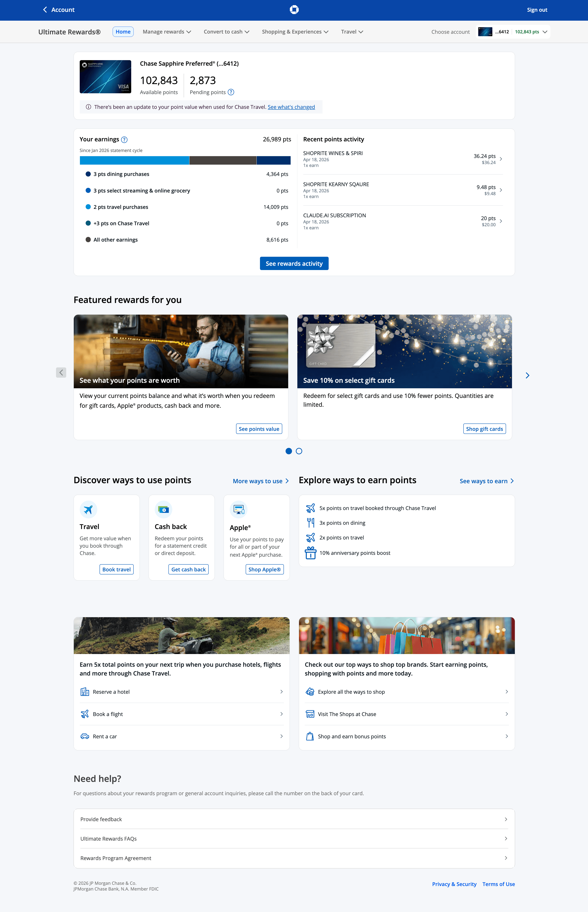Click the Apple devices icon
The height and width of the screenshot is (912, 588).
pos(239,510)
